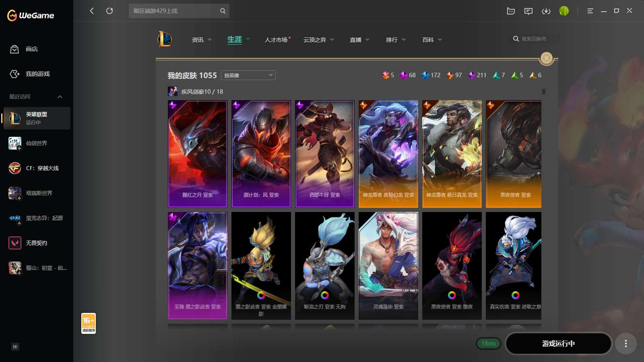Image resolution: width=644 pixels, height=362 pixels.
Task: Click the 搜索召唤师 summoner search field
Action: pos(534,39)
